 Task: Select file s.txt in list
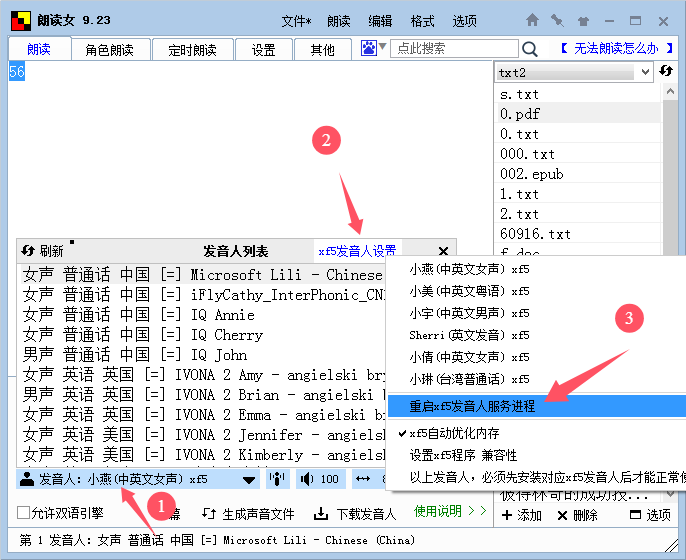[x=579, y=94]
